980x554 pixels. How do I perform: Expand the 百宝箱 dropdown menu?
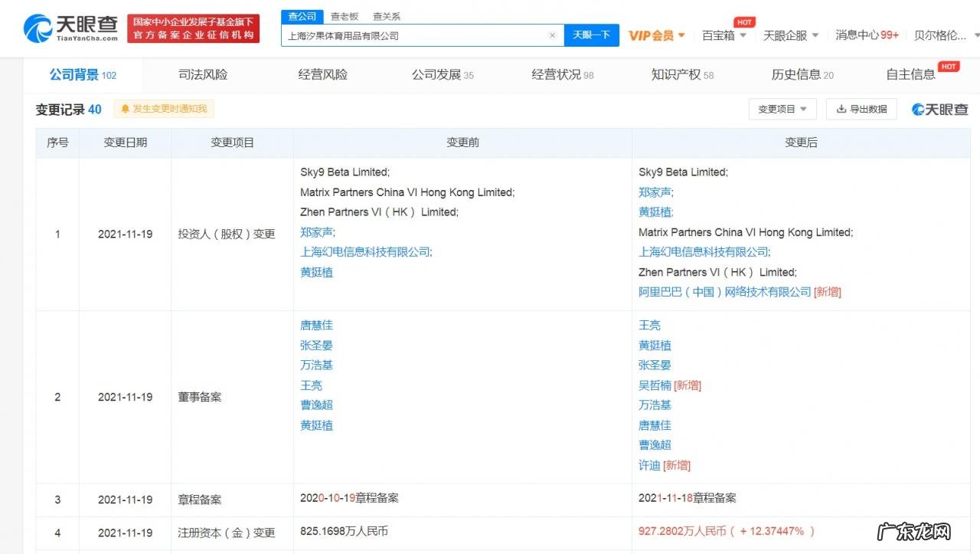pyautogui.click(x=718, y=35)
